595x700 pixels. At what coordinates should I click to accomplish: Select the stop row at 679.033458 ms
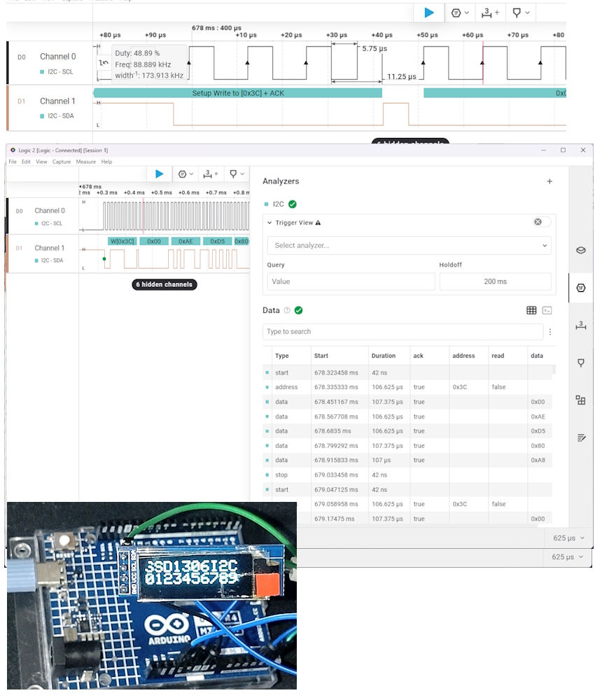(x=407, y=475)
